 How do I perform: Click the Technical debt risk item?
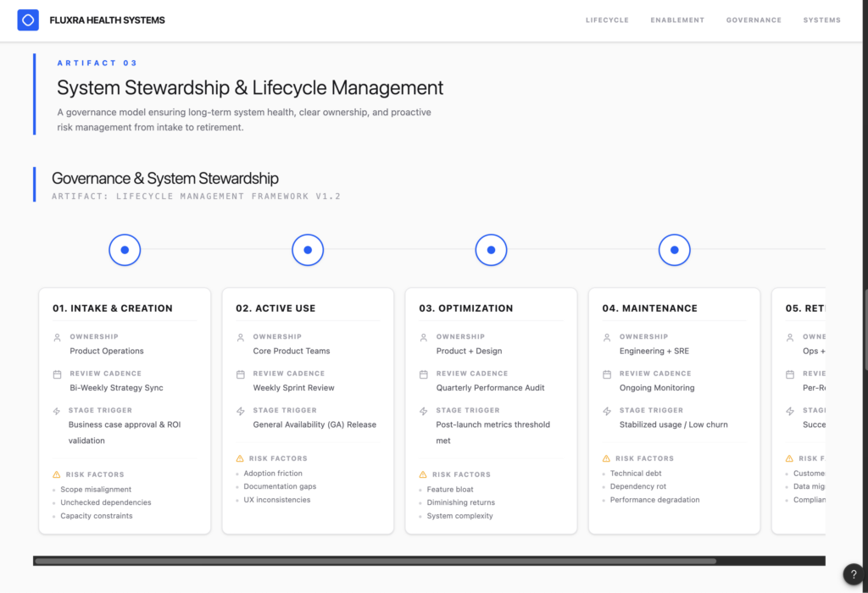(636, 474)
